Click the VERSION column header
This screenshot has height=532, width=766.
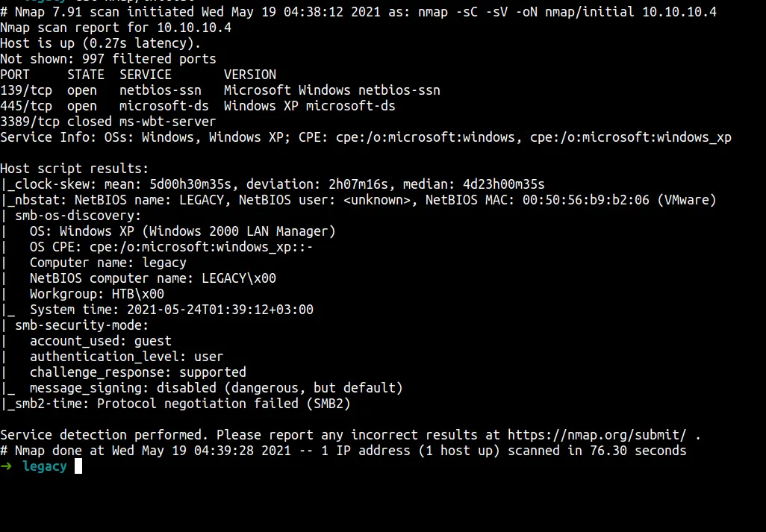click(249, 75)
